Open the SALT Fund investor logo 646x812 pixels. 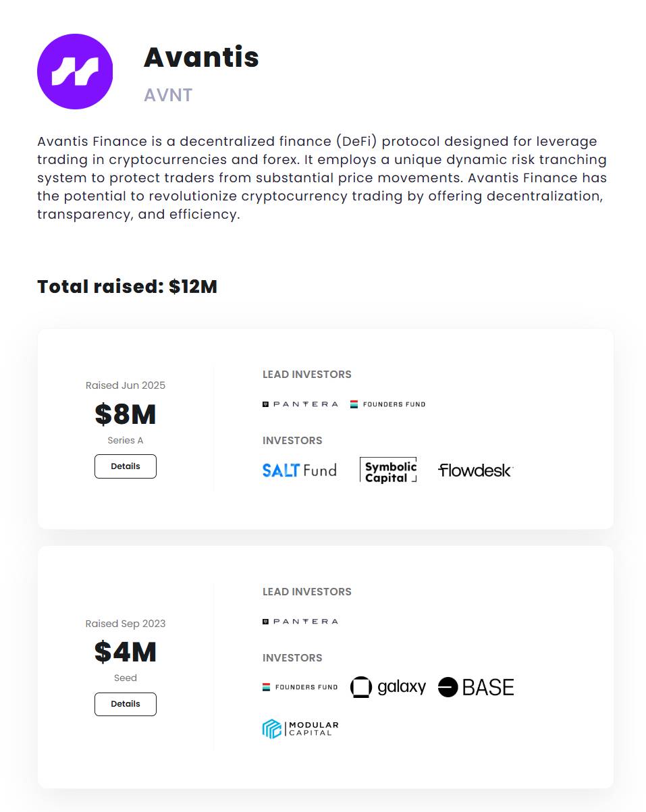(299, 470)
